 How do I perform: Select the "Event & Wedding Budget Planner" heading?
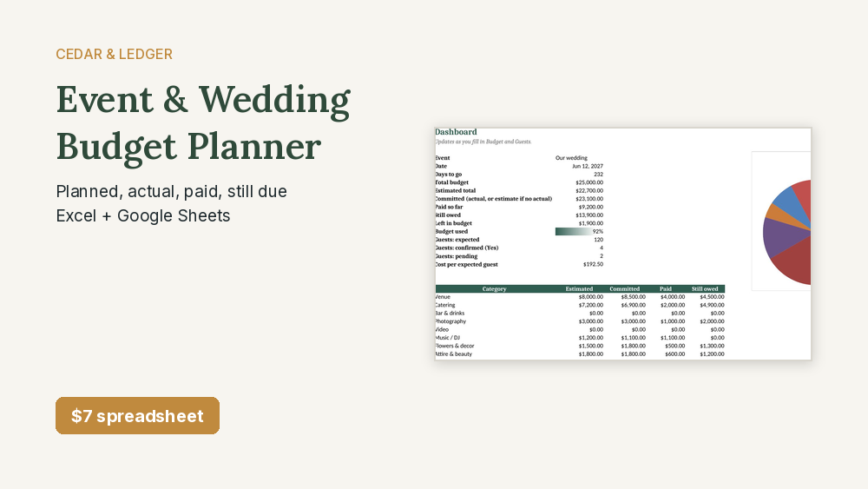(203, 123)
